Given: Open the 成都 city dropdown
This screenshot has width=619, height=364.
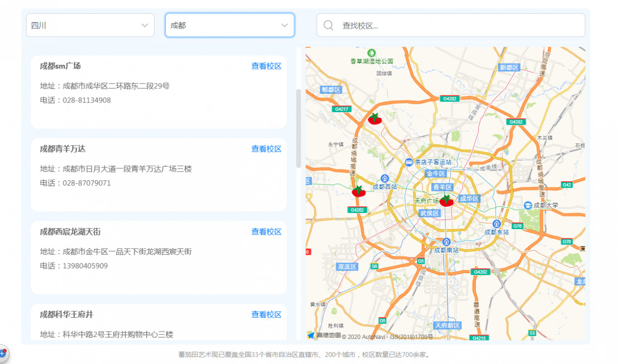Looking at the screenshot, I should [229, 25].
